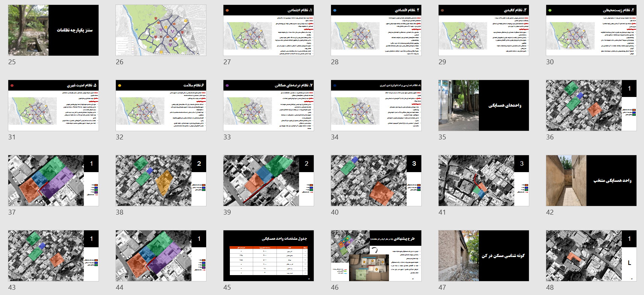The width and height of the screenshot is (644, 295).
Task: Select slide 37 with the purple and green zones
Action: point(53,180)
